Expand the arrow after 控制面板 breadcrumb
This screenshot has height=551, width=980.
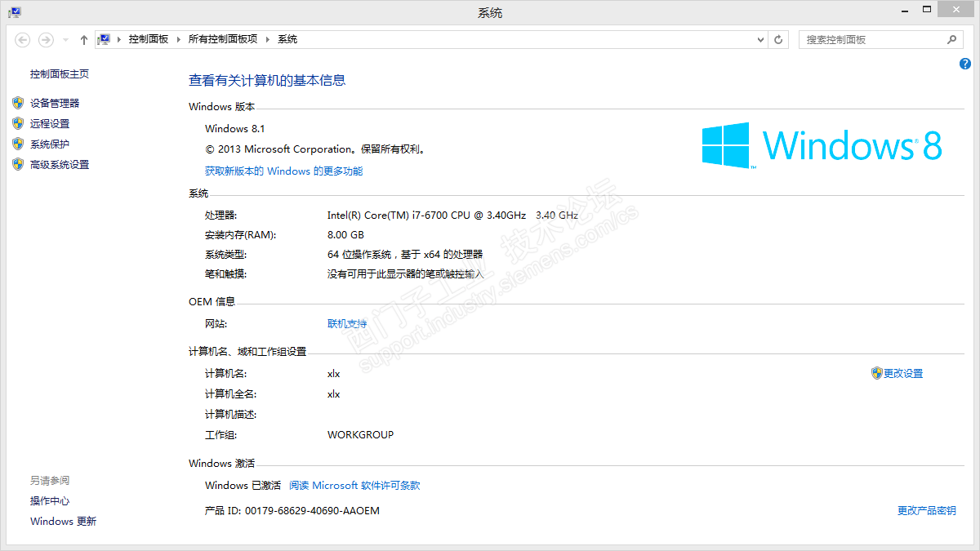pyautogui.click(x=178, y=39)
